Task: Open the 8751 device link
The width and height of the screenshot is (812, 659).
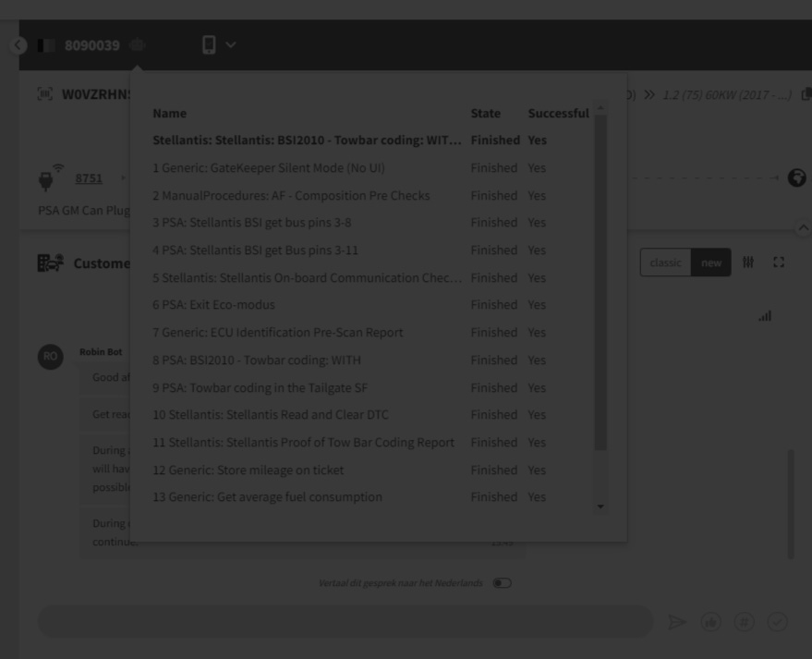Action: pos(89,178)
